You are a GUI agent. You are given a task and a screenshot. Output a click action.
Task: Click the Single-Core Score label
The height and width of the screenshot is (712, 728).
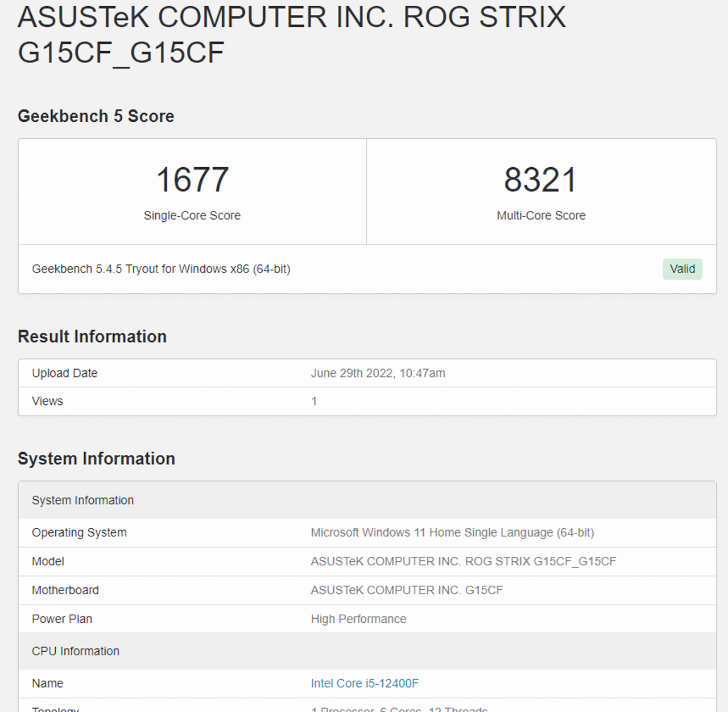pos(192,216)
